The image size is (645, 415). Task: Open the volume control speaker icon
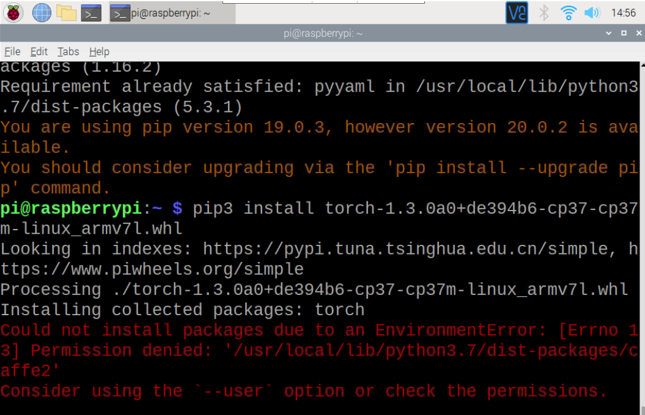592,13
